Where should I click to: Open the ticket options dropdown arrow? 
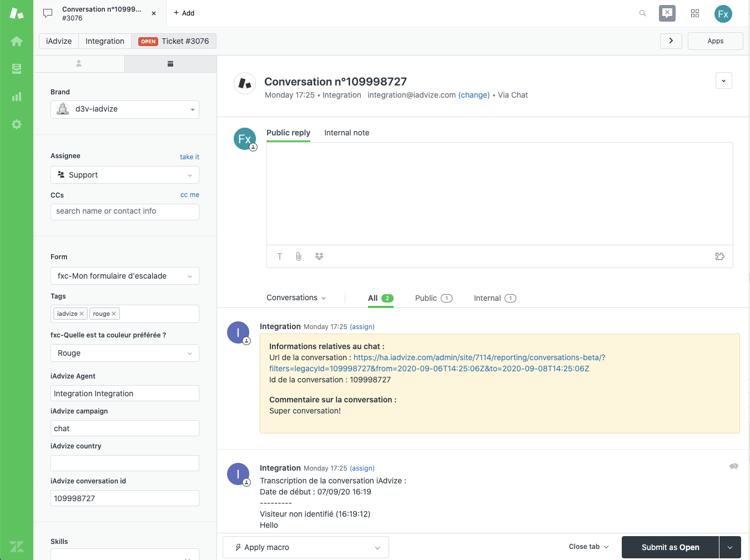[724, 80]
